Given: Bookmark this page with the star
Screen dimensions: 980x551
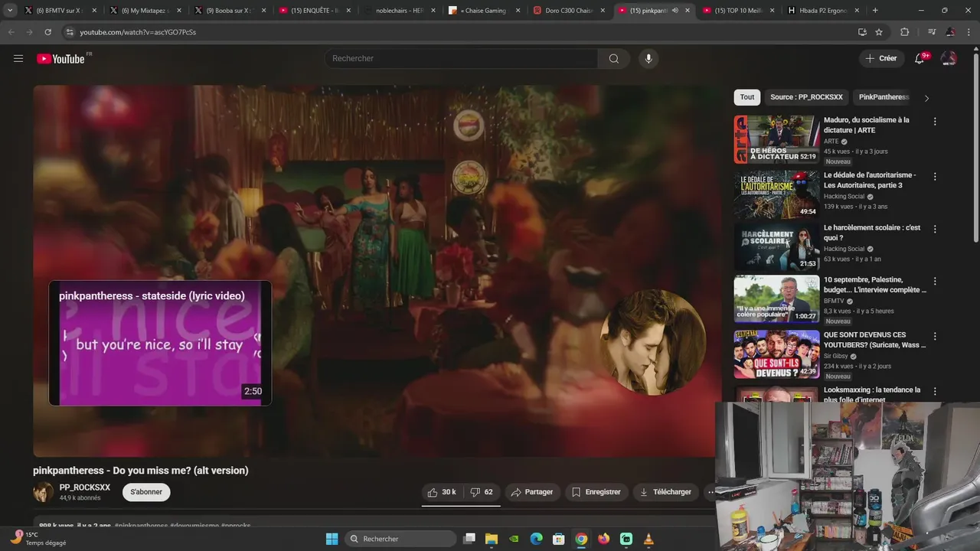Looking at the screenshot, I should point(879,32).
